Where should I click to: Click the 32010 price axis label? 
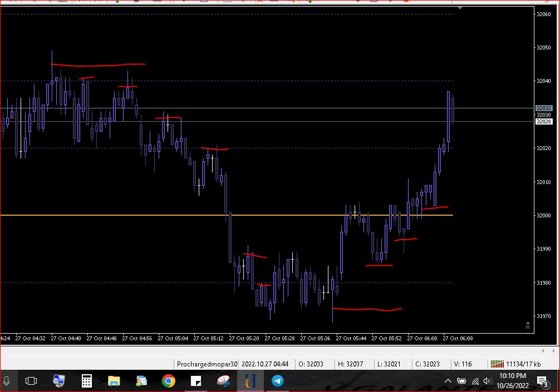[543, 182]
